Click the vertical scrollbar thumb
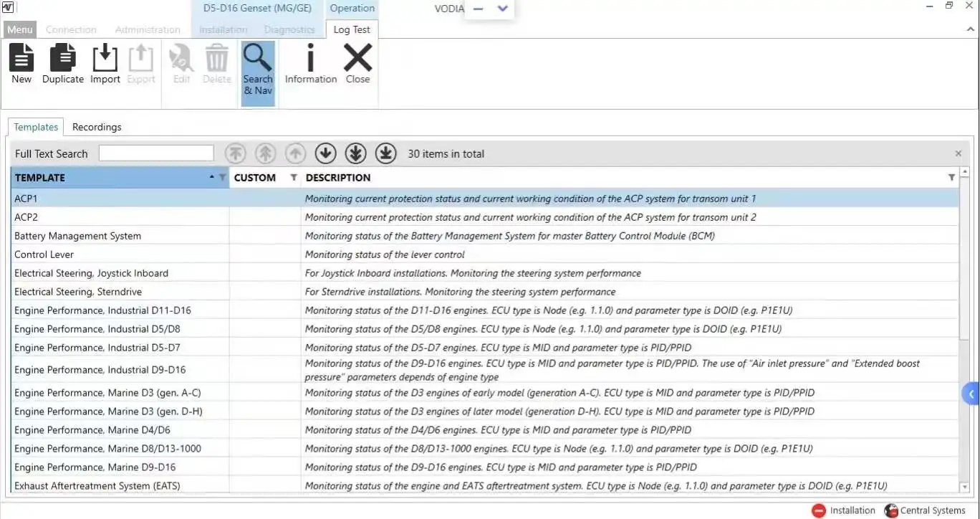 [x=964, y=258]
